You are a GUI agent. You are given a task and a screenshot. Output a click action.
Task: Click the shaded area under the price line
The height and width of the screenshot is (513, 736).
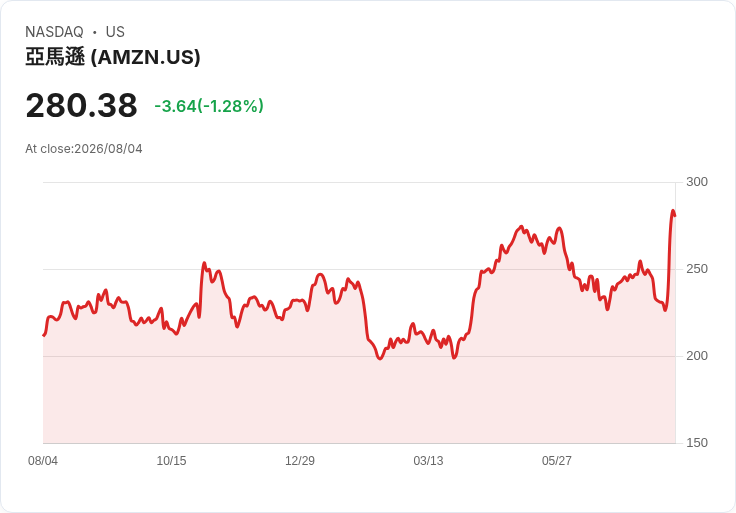(359, 399)
